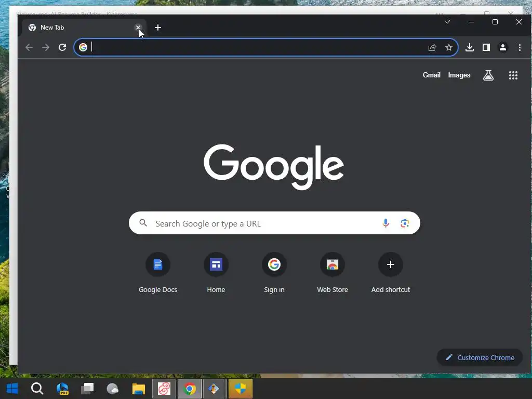The width and height of the screenshot is (532, 399).
Task: Open Task View on the taskbar
Action: [87, 389]
